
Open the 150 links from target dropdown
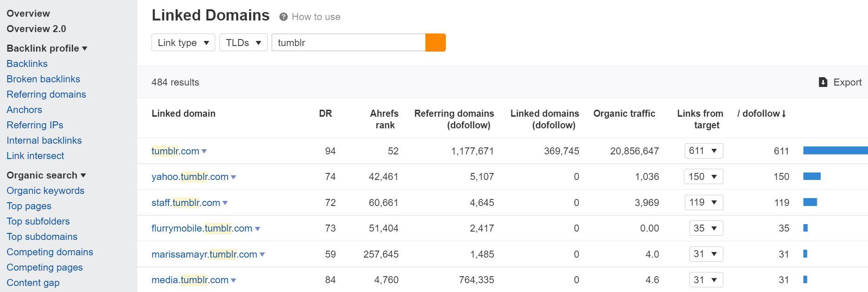[x=704, y=177]
